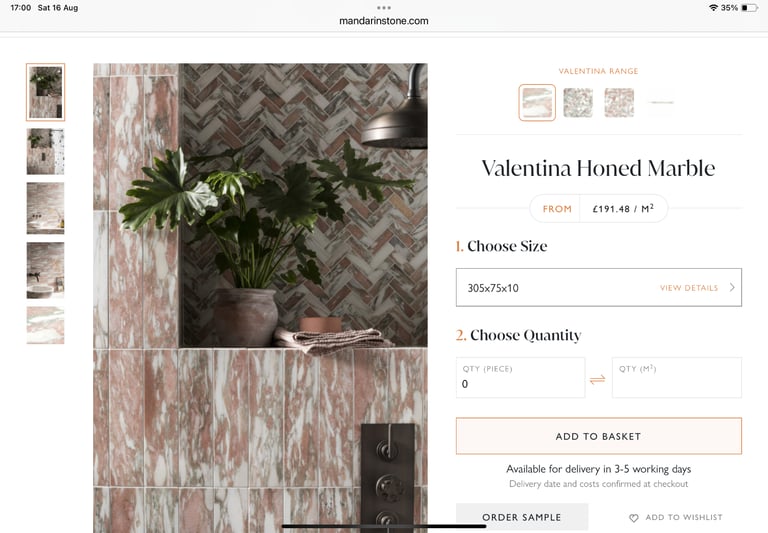Focus the Qty (Piece) input field
Image resolution: width=768 pixels, height=533 pixels.
pyautogui.click(x=520, y=378)
